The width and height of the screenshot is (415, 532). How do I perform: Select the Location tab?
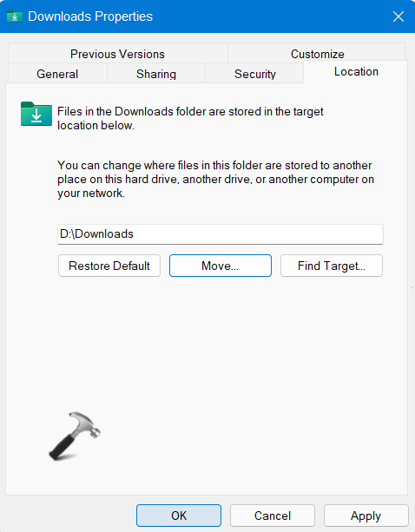pos(356,71)
